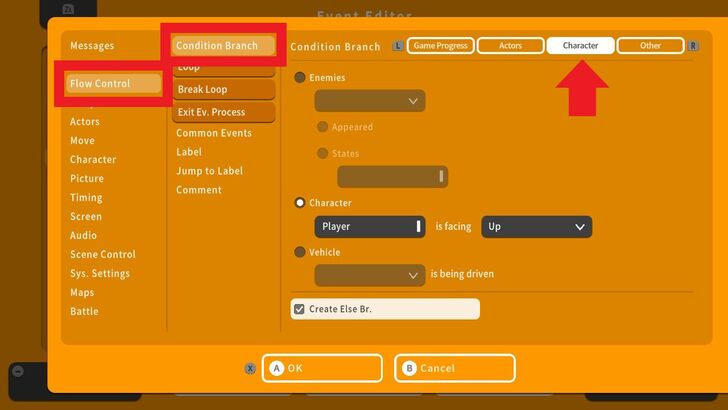Open the Enemies dropdown list

(369, 101)
